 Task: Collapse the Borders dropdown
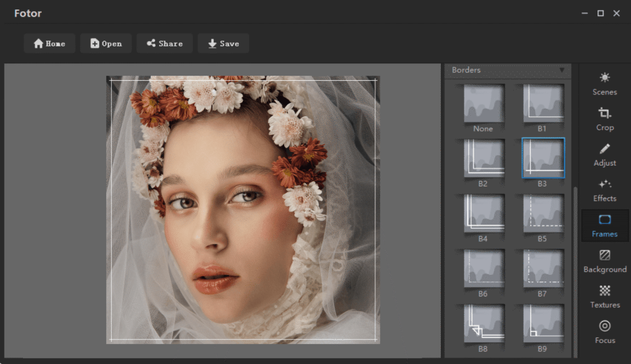pos(562,71)
